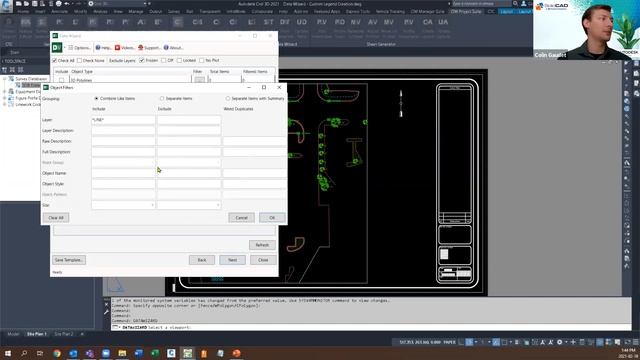Select Separate Items with Summary grouping

coord(228,98)
